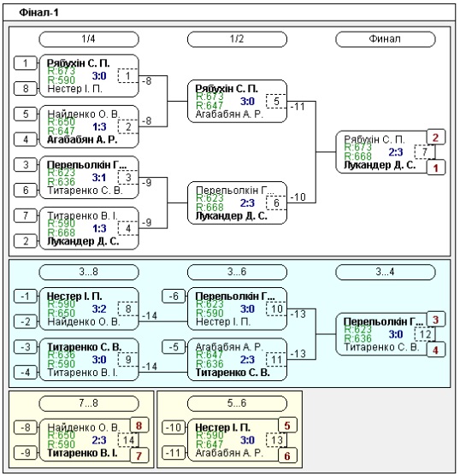
Task: Click loser slot box -6
Action: tap(174, 297)
